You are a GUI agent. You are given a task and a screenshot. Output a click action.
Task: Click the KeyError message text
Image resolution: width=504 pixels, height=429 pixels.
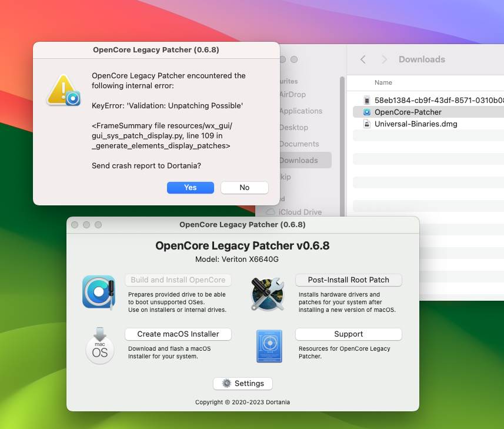pyautogui.click(x=167, y=106)
